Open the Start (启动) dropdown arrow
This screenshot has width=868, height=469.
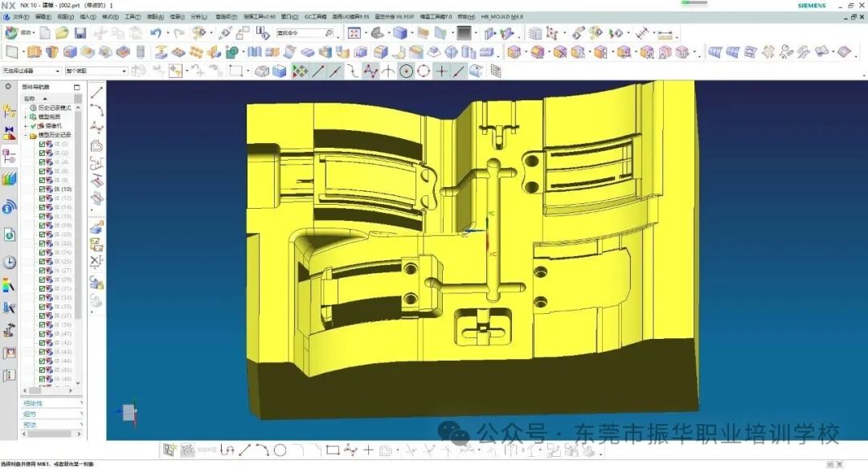pos(34,33)
